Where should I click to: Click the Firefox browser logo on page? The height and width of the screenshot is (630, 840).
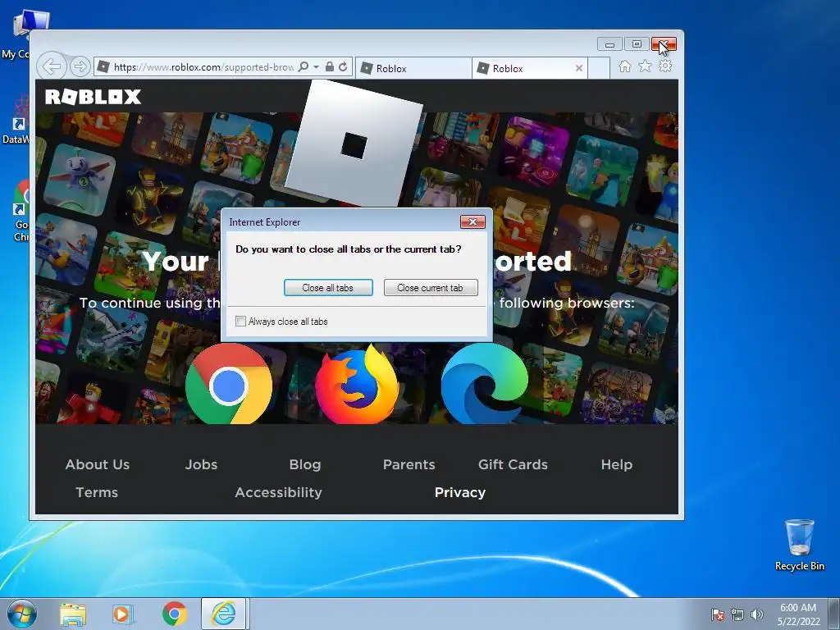pos(357,384)
